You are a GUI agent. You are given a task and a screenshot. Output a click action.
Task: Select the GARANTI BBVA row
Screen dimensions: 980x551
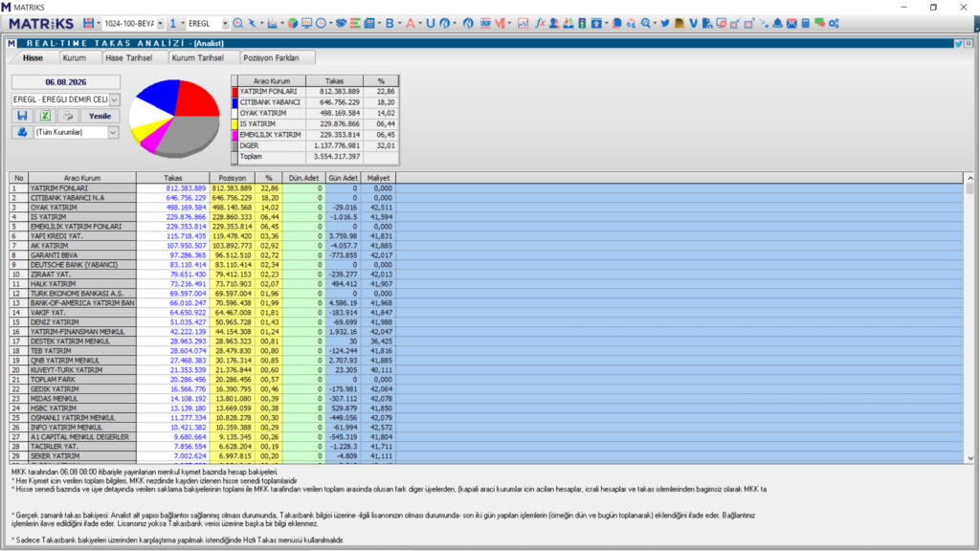486,254
